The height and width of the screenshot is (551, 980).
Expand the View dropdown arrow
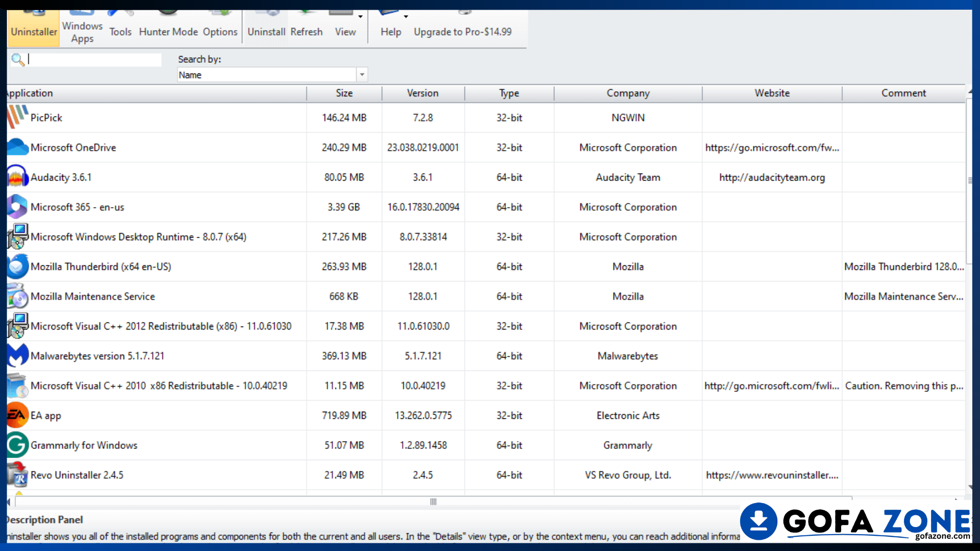tap(360, 17)
